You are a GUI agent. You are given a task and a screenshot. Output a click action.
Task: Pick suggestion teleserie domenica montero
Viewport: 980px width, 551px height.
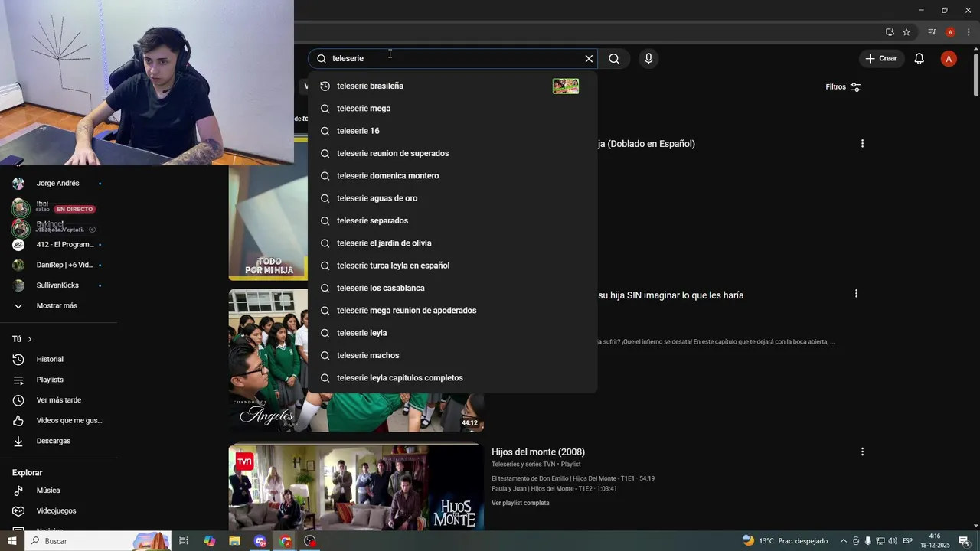point(452,176)
